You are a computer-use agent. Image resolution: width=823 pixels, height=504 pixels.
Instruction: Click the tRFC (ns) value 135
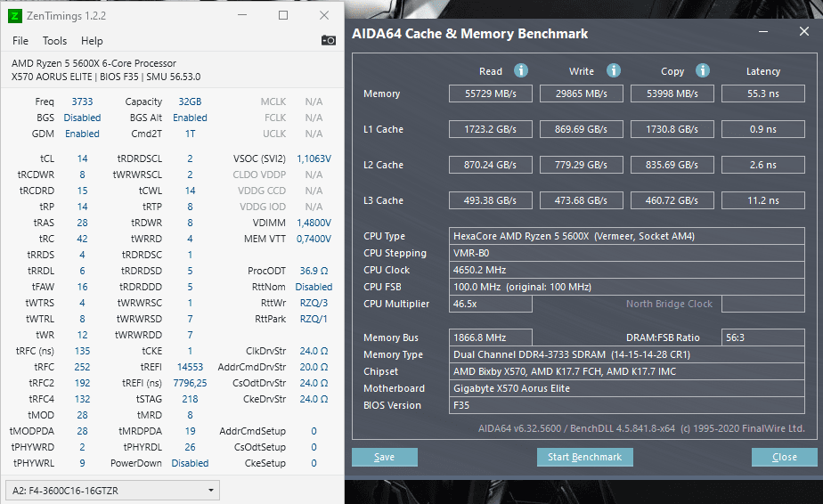pyautogui.click(x=83, y=351)
